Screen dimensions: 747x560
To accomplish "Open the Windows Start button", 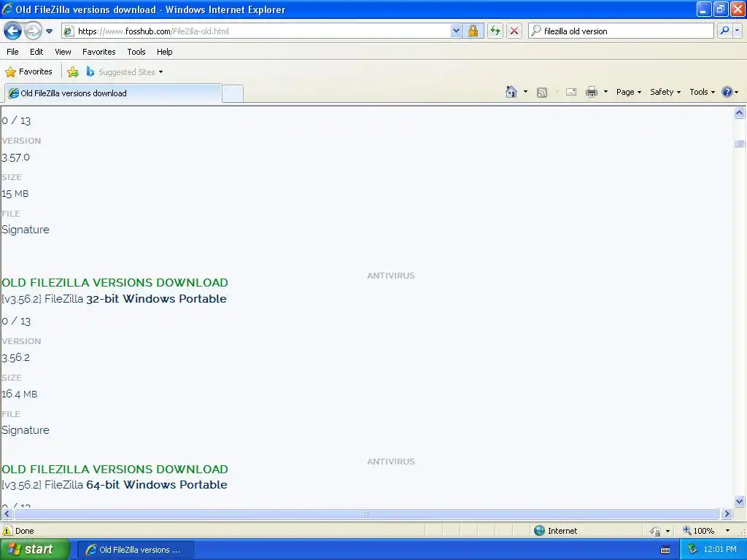I will 35,549.
